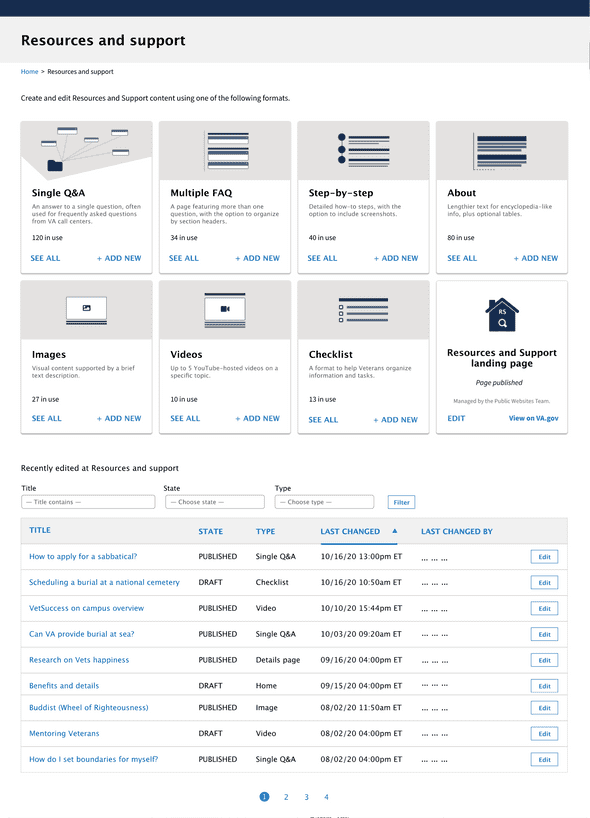This screenshot has height=818, width=590.
Task: Click the Title contains input field
Action: click(88, 502)
